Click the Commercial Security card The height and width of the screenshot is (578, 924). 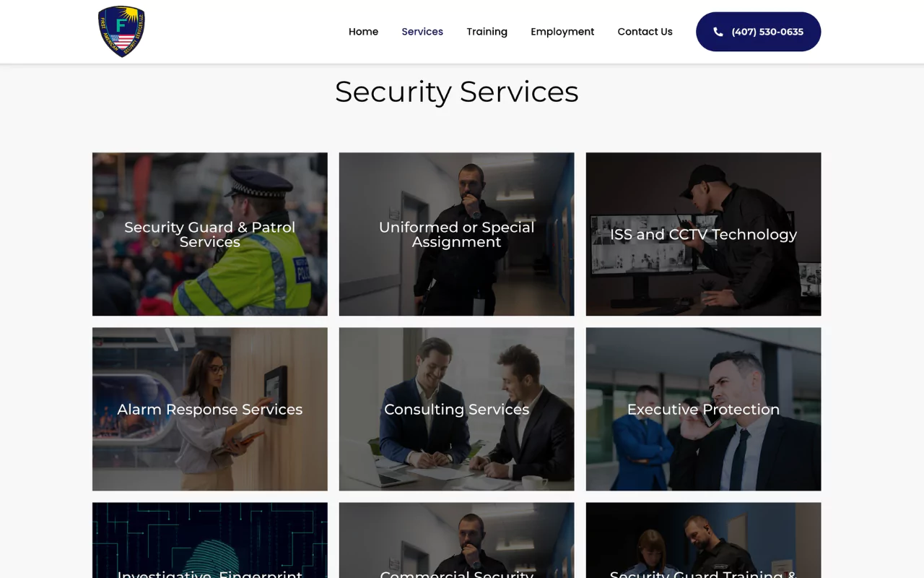click(x=457, y=540)
